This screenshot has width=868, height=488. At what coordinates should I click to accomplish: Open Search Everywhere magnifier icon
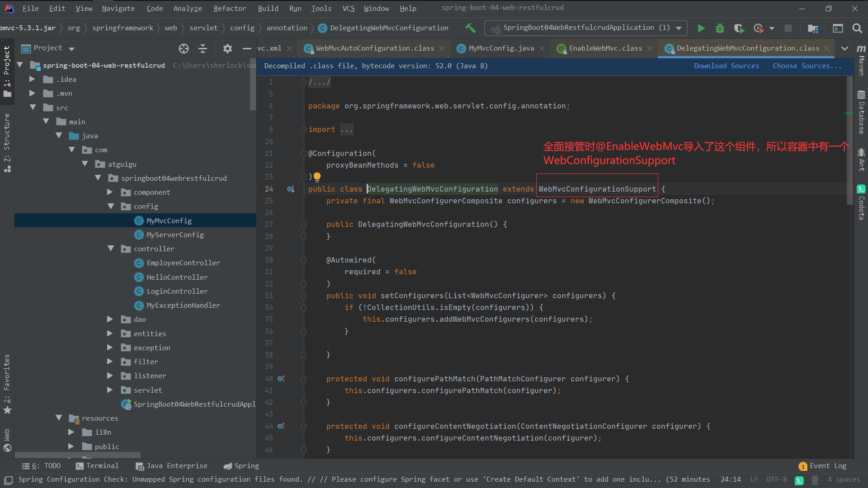coord(857,28)
